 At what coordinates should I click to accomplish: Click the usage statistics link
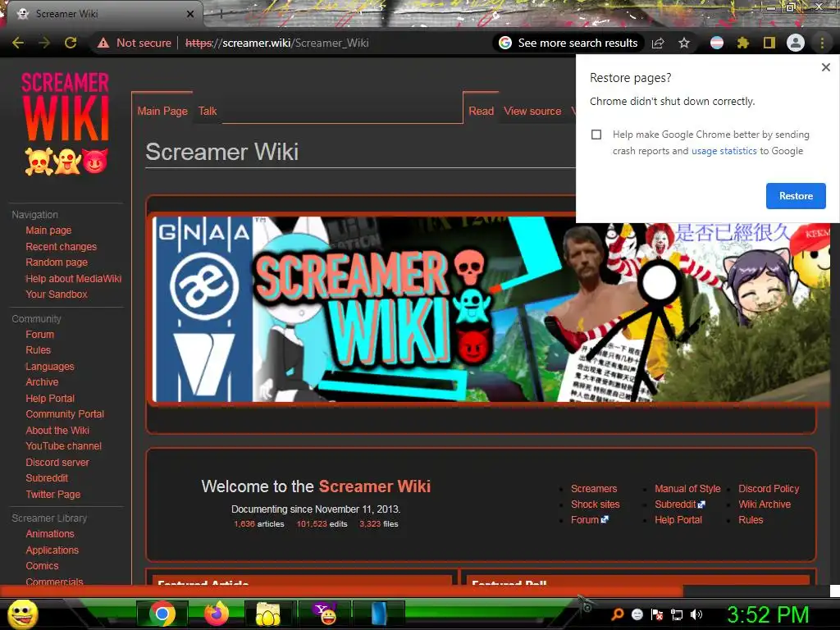[724, 151]
